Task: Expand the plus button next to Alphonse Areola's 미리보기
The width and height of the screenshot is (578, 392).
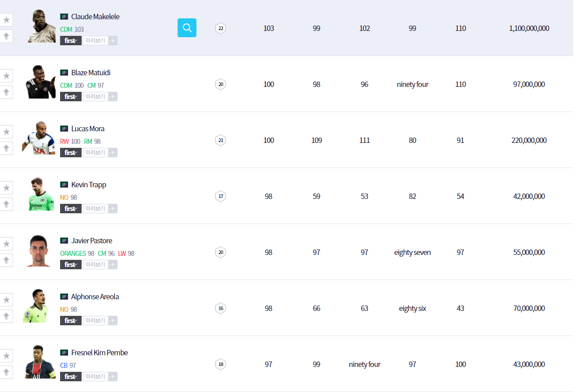Action: [113, 321]
